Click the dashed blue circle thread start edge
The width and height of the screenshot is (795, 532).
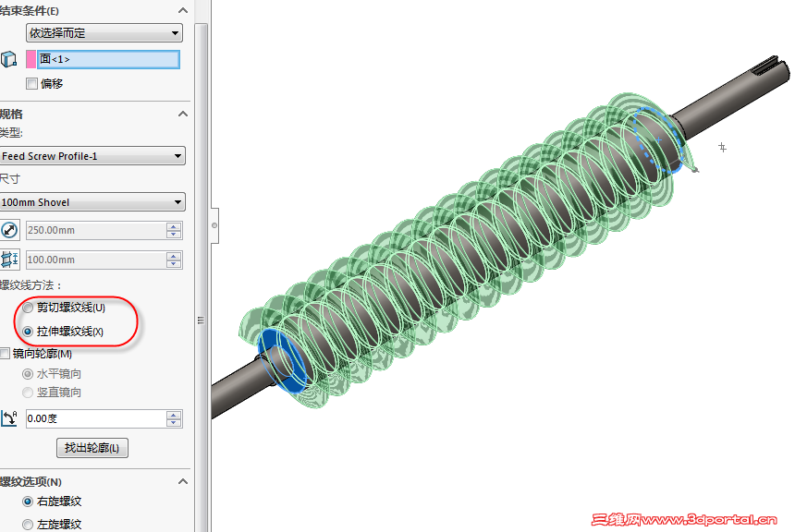[x=657, y=140]
